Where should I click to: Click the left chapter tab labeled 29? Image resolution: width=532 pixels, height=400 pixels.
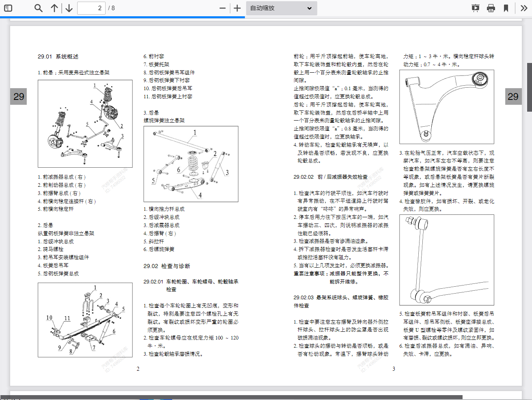pos(18,97)
